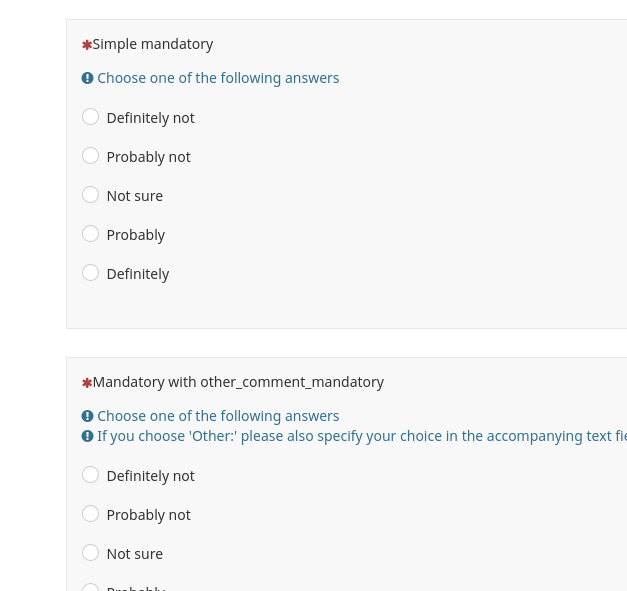This screenshot has width=627, height=591.
Task: Tick the 'Definitely' radio circle in Simple mandatory
Action: point(91,273)
